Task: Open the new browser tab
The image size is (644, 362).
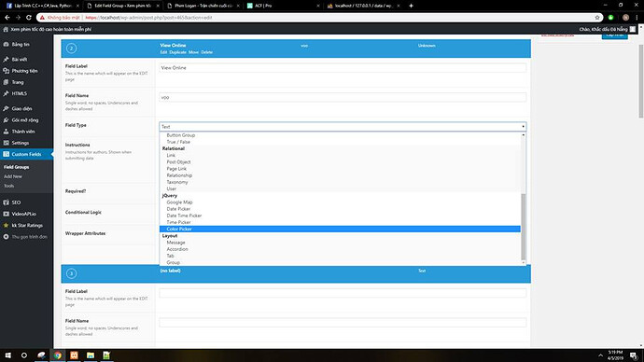Action: pos(411,6)
